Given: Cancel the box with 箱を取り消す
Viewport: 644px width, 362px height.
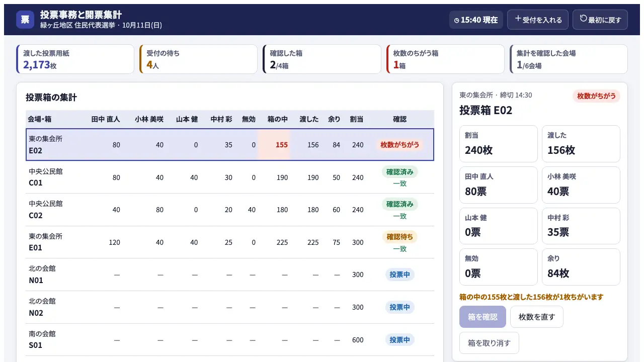Looking at the screenshot, I should [489, 343].
